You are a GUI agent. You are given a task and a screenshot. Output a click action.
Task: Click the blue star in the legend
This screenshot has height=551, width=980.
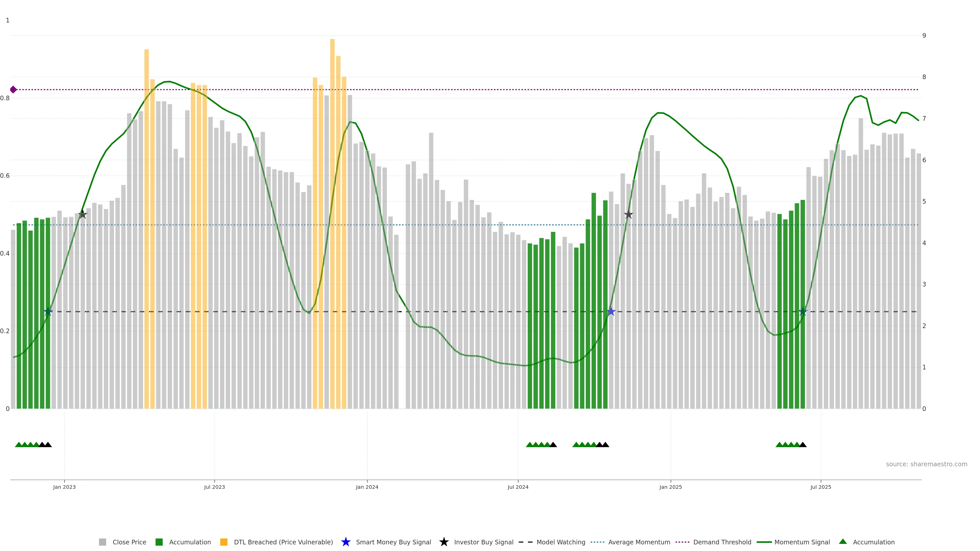(x=346, y=542)
